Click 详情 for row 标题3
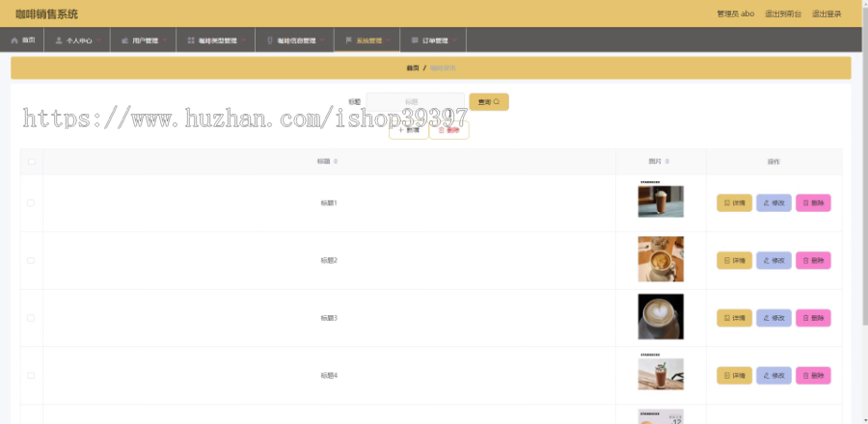This screenshot has width=868, height=424. (x=735, y=318)
